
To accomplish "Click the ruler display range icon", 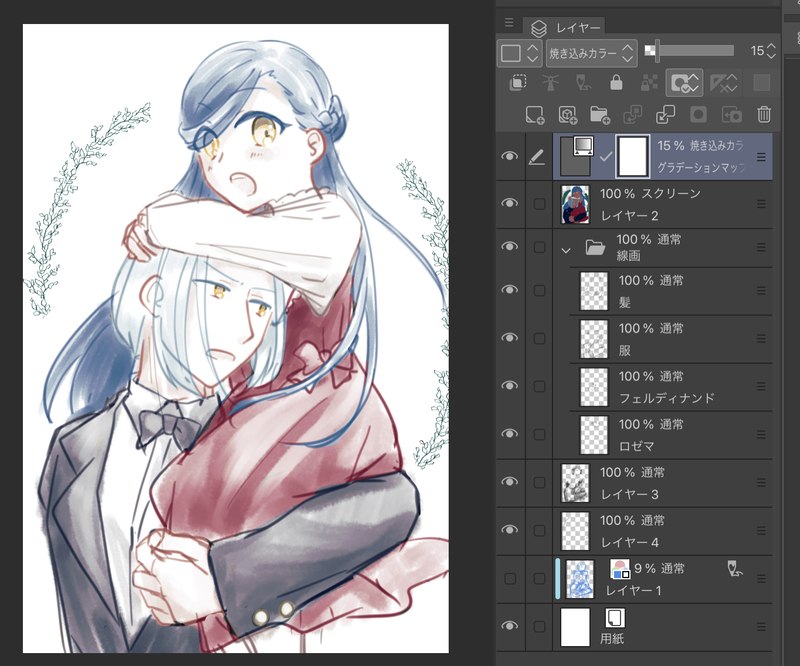I will tap(723, 83).
